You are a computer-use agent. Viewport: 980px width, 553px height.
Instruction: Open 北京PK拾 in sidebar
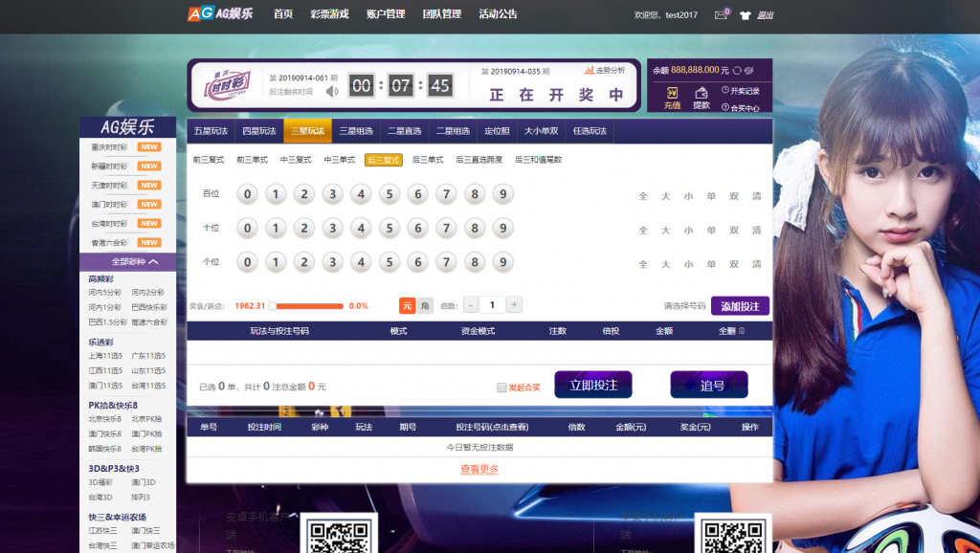[146, 419]
